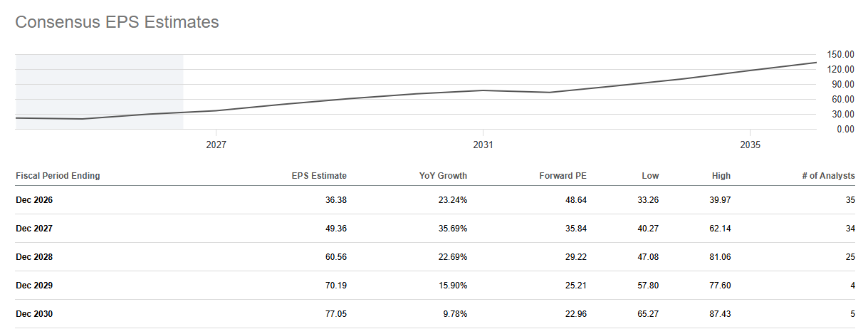Click the EPS line near 2031 peak
Screen dimensions: 868x329
[483, 90]
